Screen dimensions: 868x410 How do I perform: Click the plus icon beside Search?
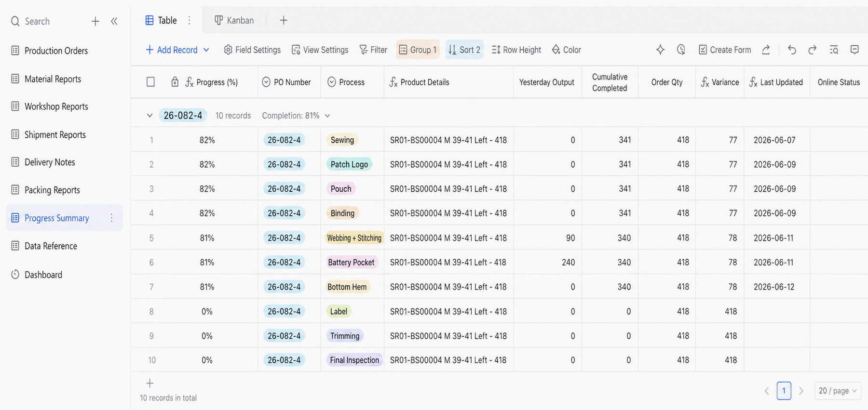[x=95, y=21]
